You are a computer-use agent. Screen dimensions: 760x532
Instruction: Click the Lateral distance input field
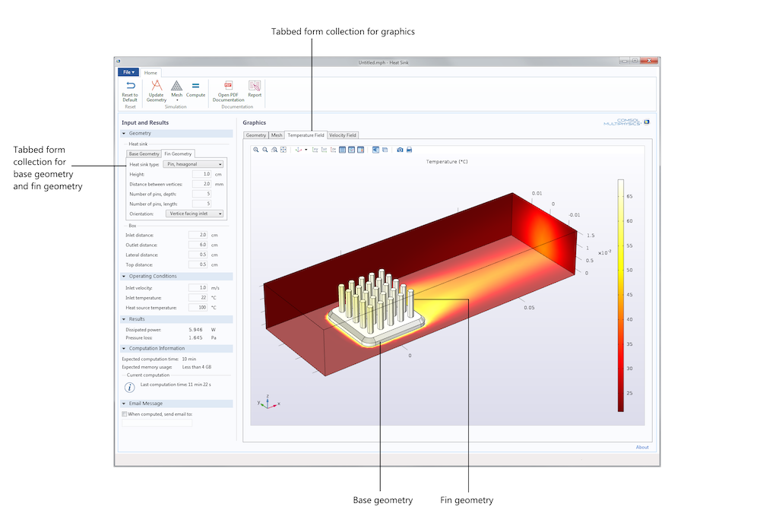pos(198,255)
